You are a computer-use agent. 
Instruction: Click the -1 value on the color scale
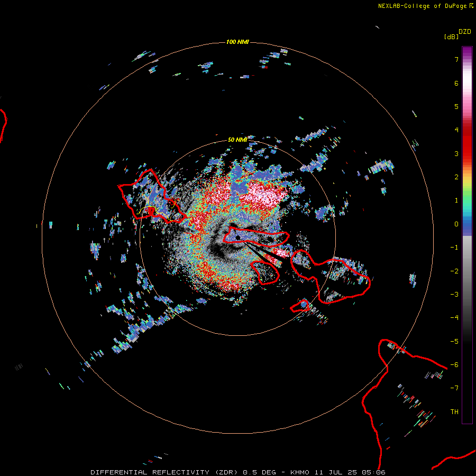[x=454, y=248]
